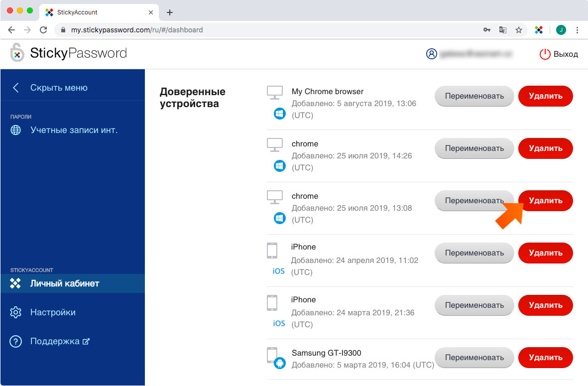Click Android badge for Samsung GT-I9300

[x=280, y=363]
